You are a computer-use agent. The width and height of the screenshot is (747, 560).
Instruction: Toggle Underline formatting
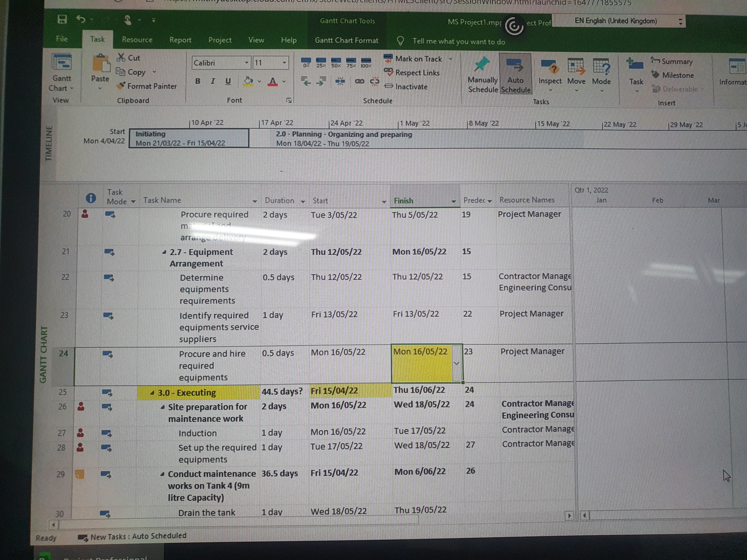(228, 81)
